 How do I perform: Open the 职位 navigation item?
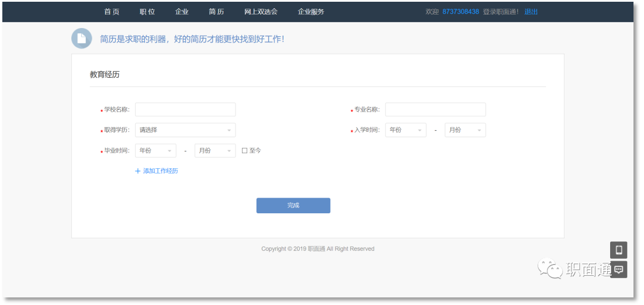[x=147, y=12]
